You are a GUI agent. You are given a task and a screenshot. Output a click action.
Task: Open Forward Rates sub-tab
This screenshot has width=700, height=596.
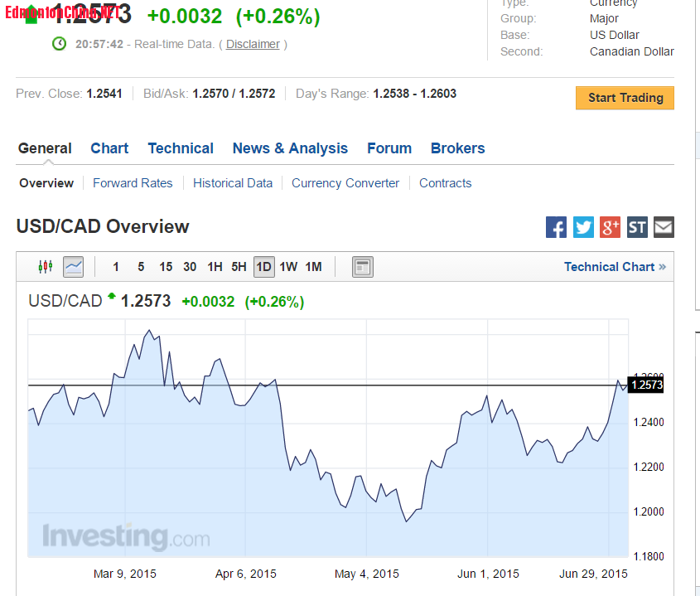click(x=133, y=183)
